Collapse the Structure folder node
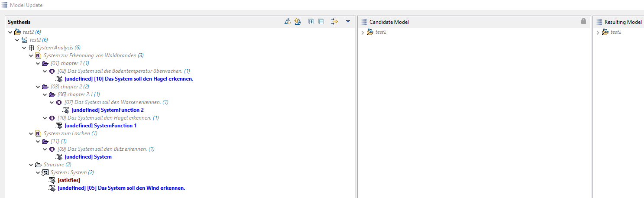Screen dimensions: 644x198 (x=31, y=165)
